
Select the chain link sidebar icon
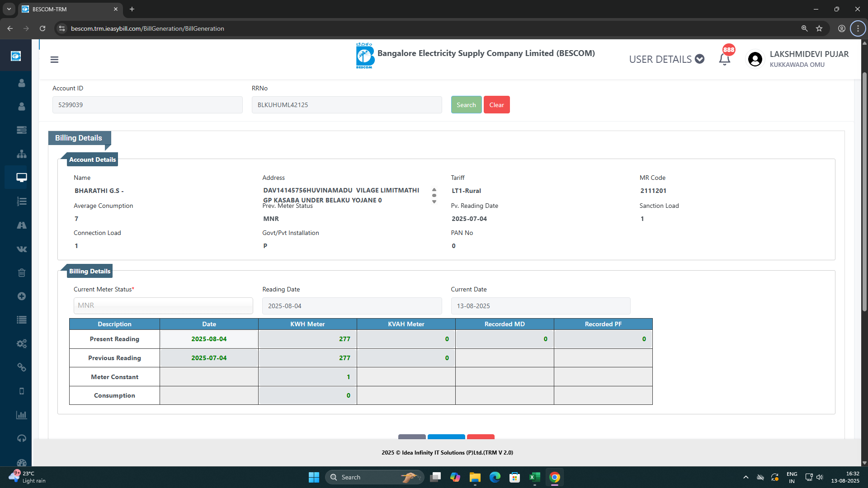pos(21,367)
